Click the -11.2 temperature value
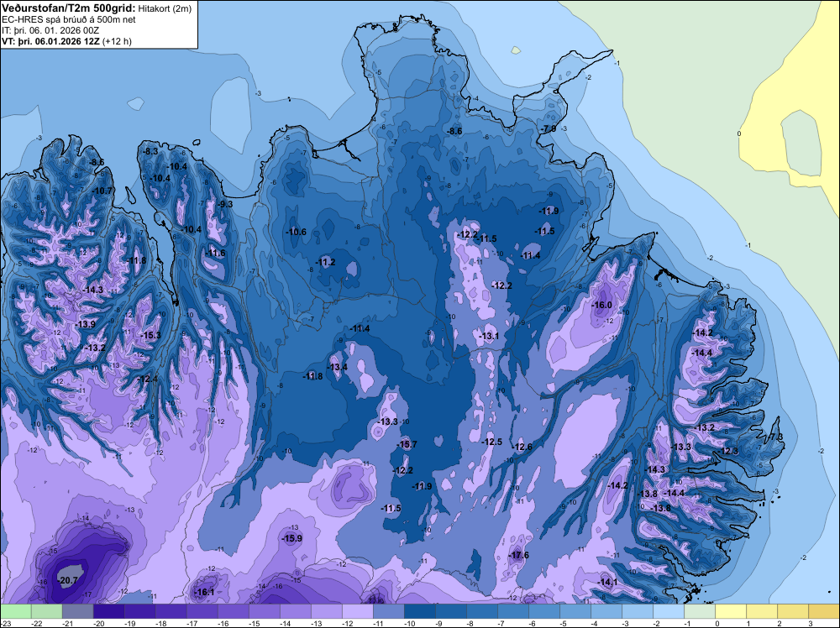Screen dimensions: 840x628 point(325,262)
